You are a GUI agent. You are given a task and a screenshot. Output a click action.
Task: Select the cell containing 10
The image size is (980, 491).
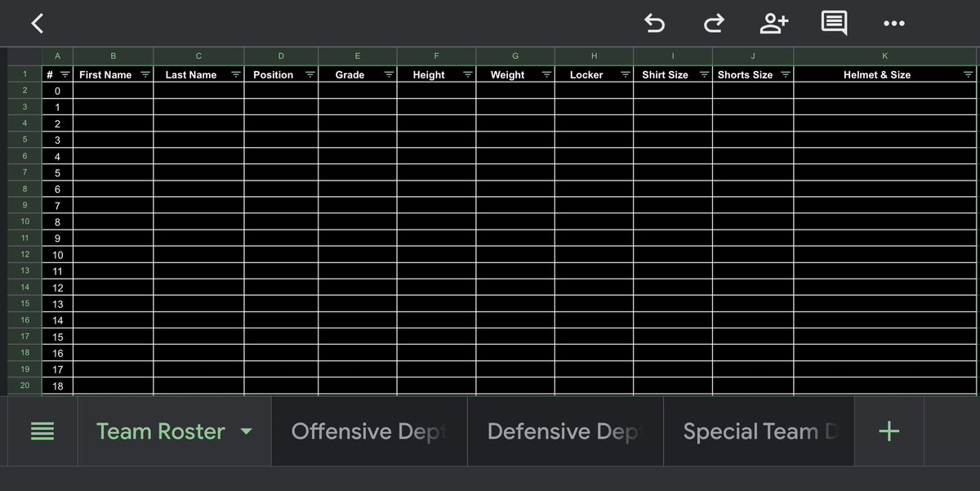click(x=57, y=255)
